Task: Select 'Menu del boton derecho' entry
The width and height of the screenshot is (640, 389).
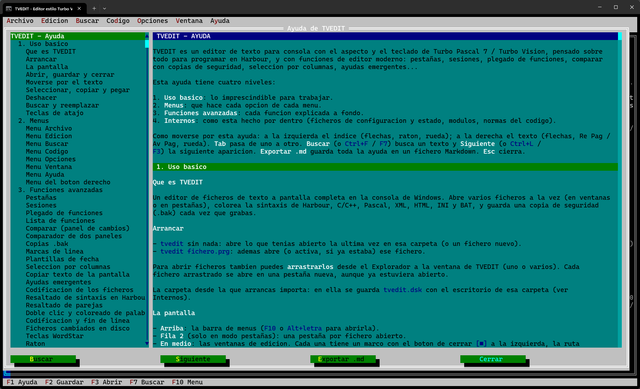Action: pos(68,182)
